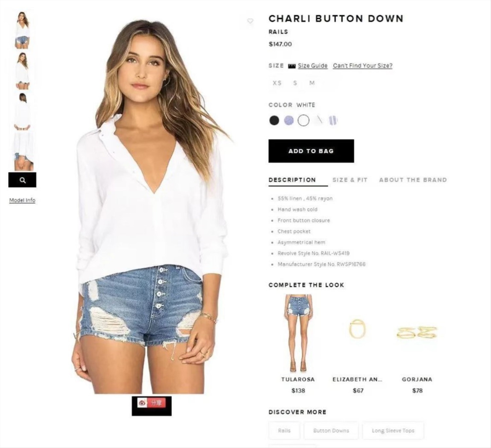
Task: Open the Size Guide link
Action: pos(313,66)
